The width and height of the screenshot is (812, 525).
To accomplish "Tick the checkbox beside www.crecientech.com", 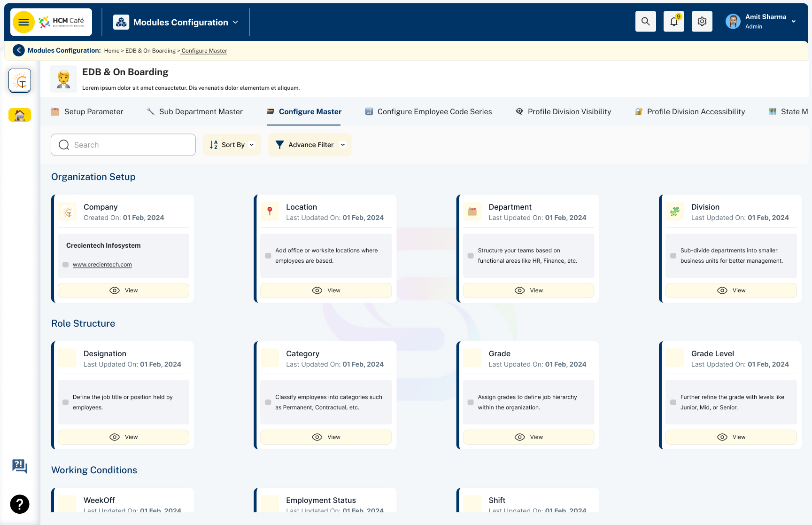I will pos(66,265).
